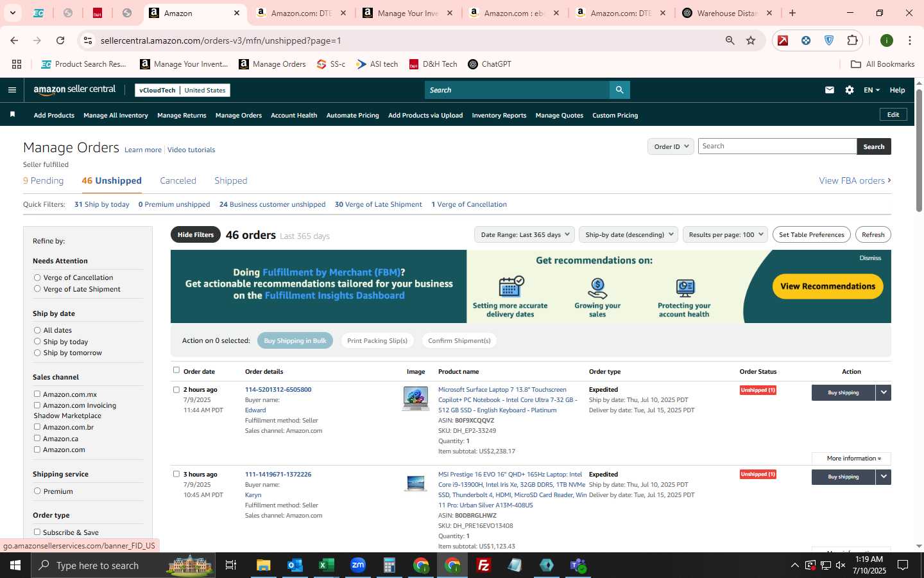This screenshot has height=578, width=924.
Task: Click the View Recommendations button
Action: 828,286
